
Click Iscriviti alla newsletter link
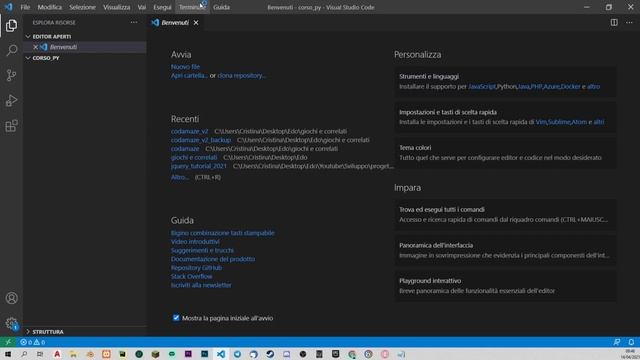pyautogui.click(x=201, y=285)
